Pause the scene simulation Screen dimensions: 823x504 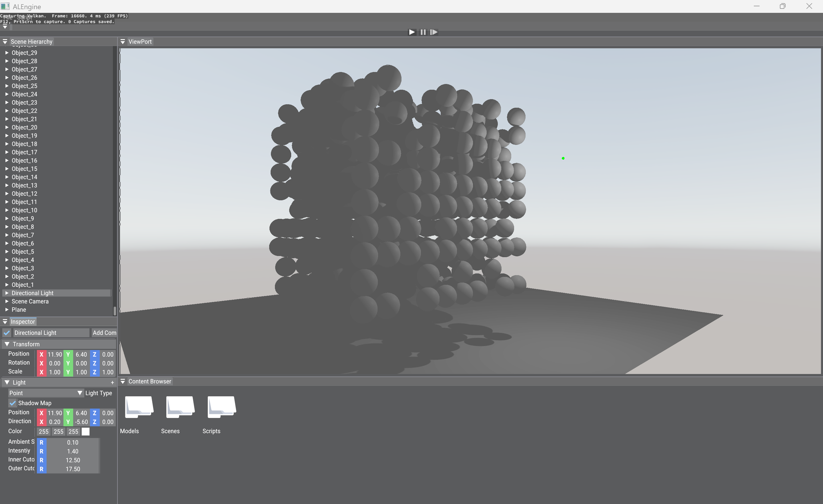[x=423, y=32]
